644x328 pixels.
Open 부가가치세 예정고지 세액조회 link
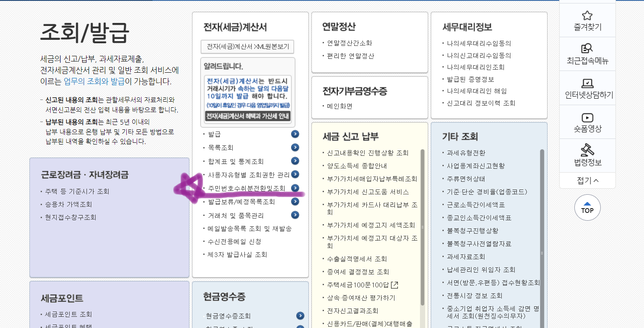pos(371,225)
